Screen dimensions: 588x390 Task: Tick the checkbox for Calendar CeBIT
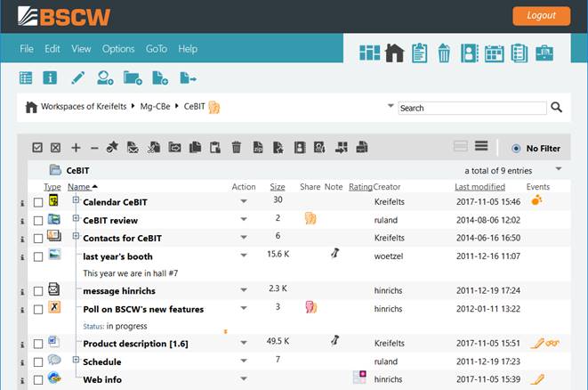pos(38,202)
